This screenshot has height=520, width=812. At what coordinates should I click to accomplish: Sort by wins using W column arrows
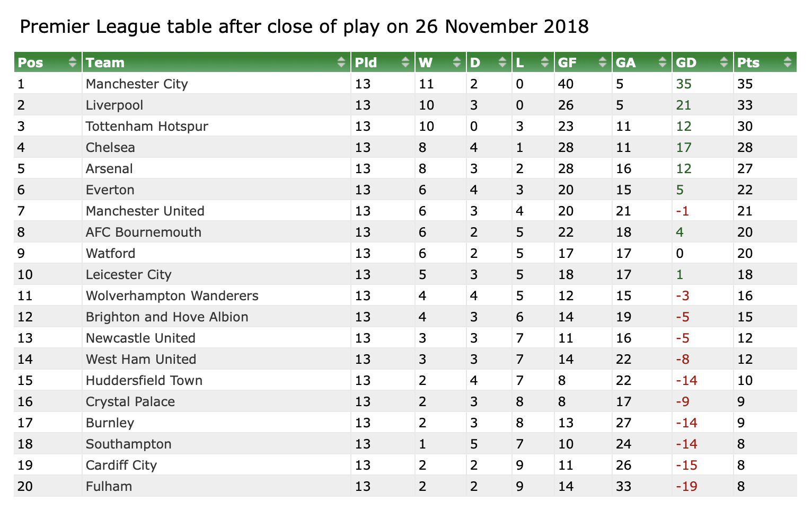[x=457, y=62]
